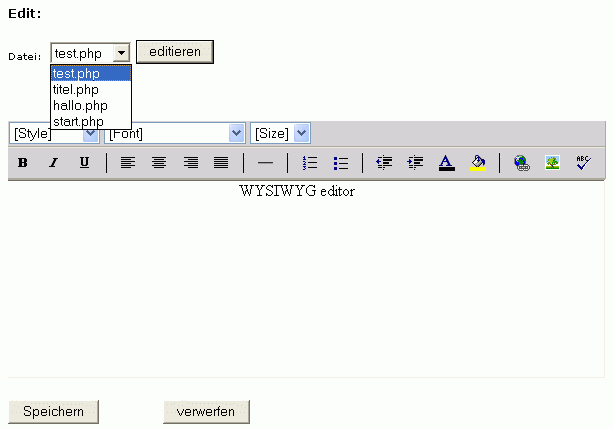The height and width of the screenshot is (429, 614).
Task: Toggle underline formatting
Action: click(x=84, y=163)
